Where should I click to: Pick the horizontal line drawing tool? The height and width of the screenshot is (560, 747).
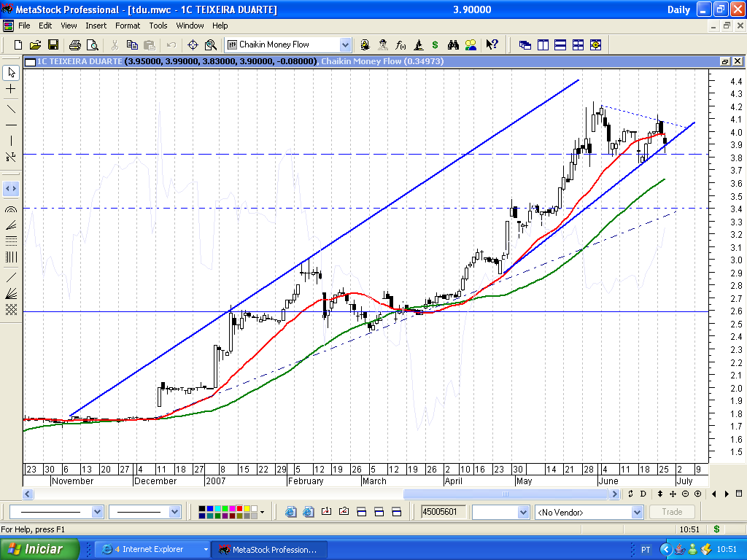click(x=11, y=125)
